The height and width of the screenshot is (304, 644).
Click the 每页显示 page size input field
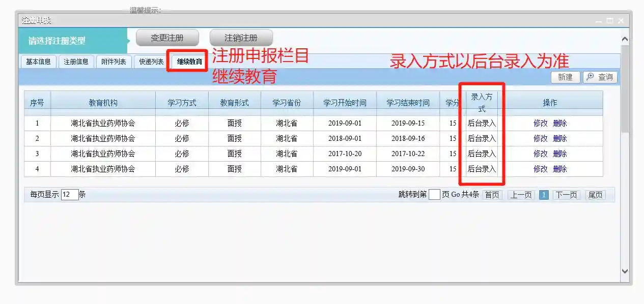(x=70, y=194)
